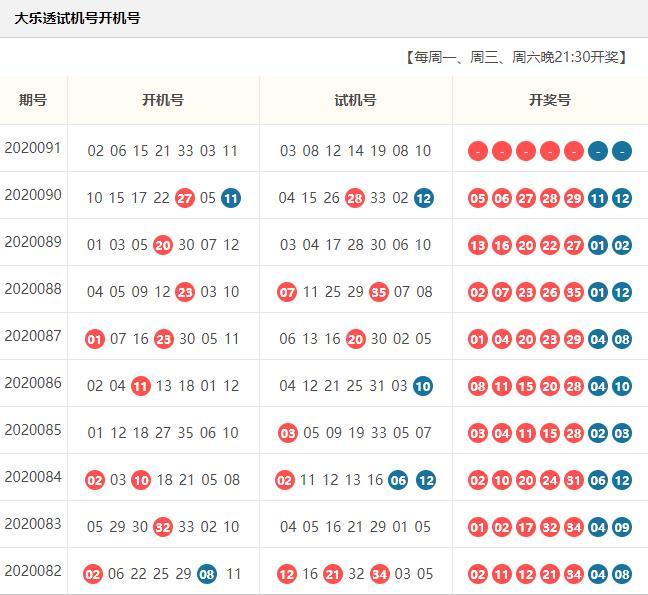Click number 22 in 2020082 开机号
This screenshot has width=648, height=595.
(x=138, y=574)
